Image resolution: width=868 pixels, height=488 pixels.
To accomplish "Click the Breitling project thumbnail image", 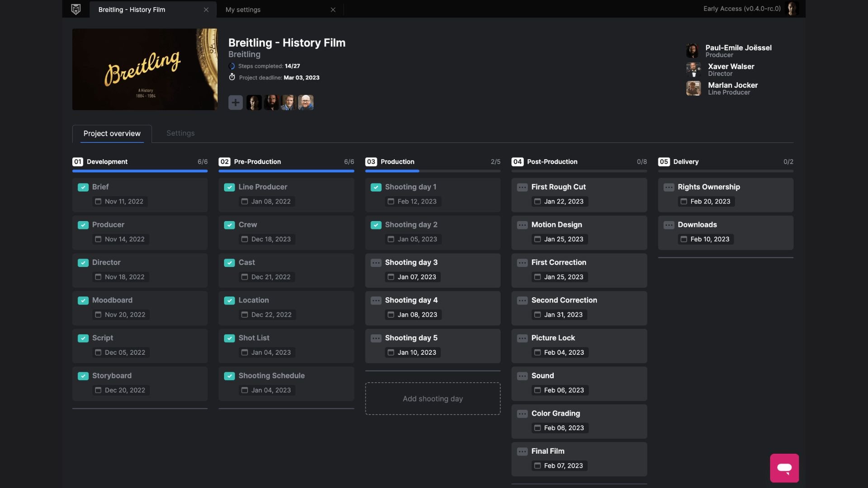I will 145,69.
